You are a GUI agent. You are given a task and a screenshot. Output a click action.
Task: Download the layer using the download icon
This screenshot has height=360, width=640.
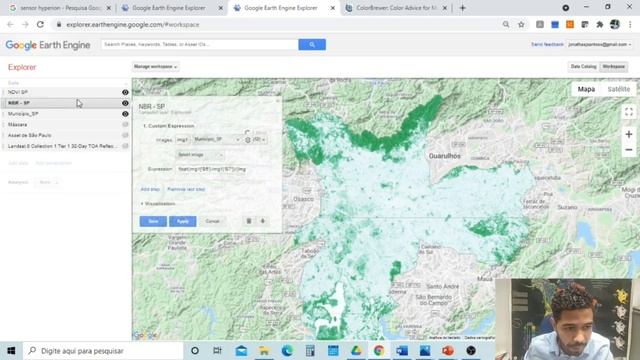[262, 221]
